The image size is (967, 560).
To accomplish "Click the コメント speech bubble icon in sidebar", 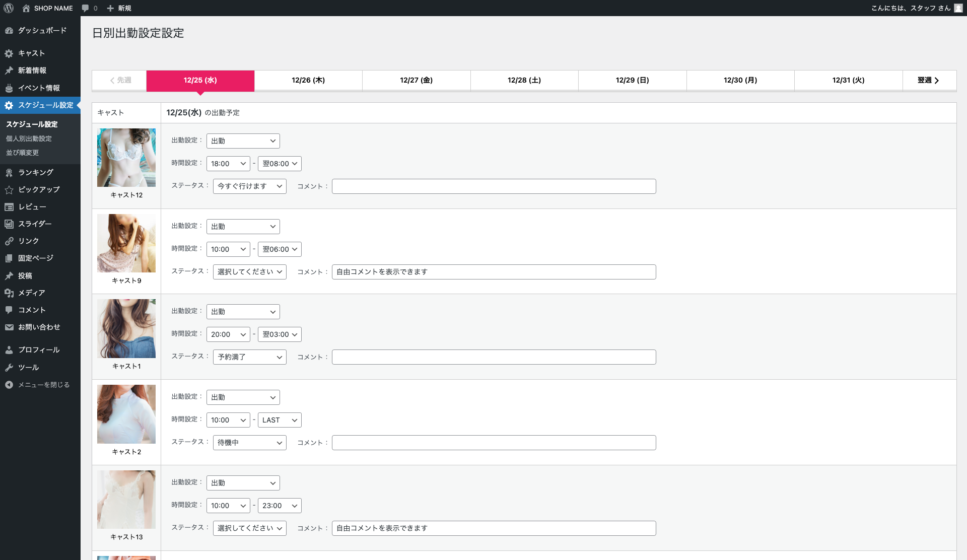I will tap(9, 310).
